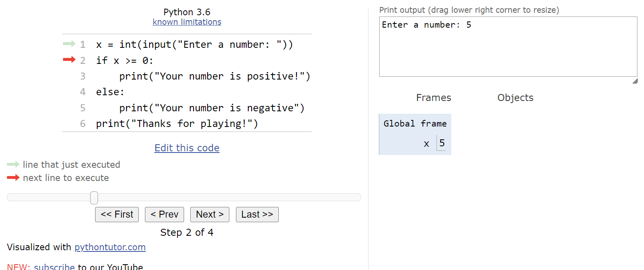Image resolution: width=644 pixels, height=270 pixels.
Task: Follow the subscribe link
Action: point(54,267)
